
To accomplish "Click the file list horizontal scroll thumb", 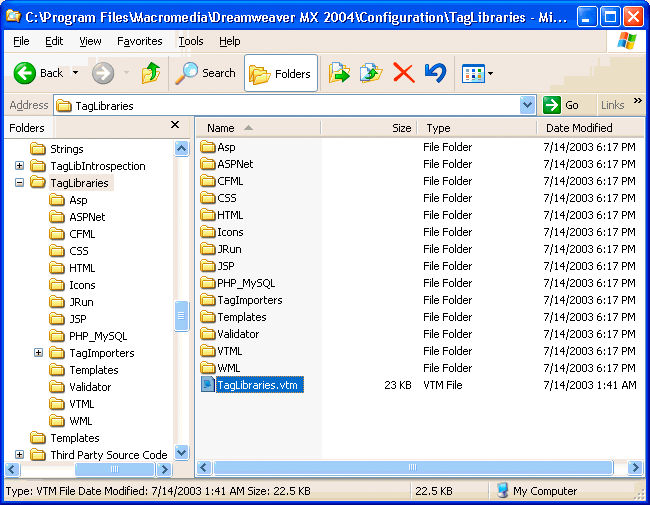I will click(x=412, y=468).
